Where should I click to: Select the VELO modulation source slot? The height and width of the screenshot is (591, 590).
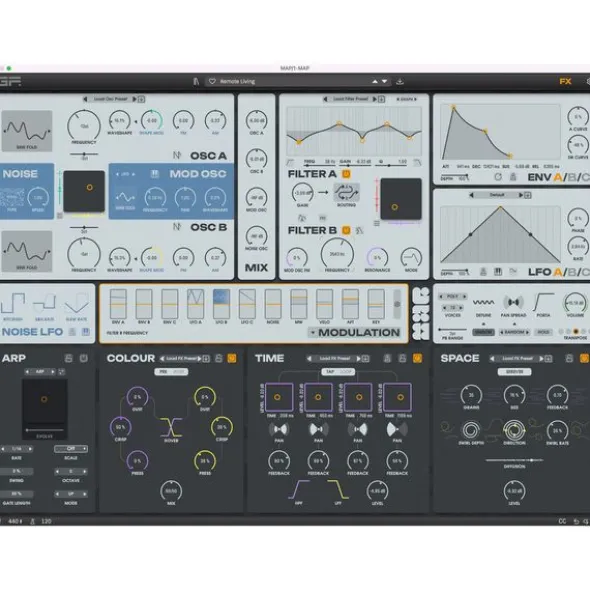pos(324,304)
